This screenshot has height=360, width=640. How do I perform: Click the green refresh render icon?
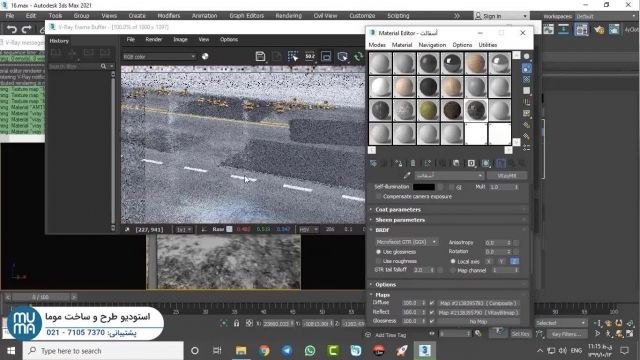point(358,56)
